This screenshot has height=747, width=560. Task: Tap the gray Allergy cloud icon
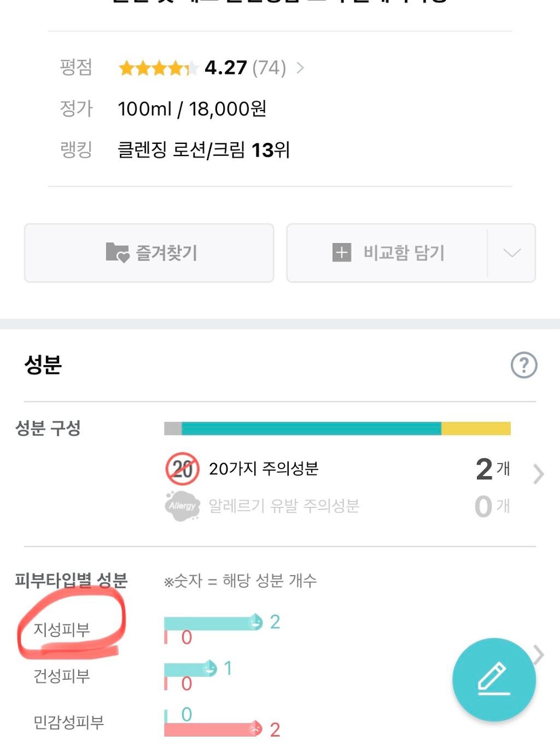[x=182, y=506]
